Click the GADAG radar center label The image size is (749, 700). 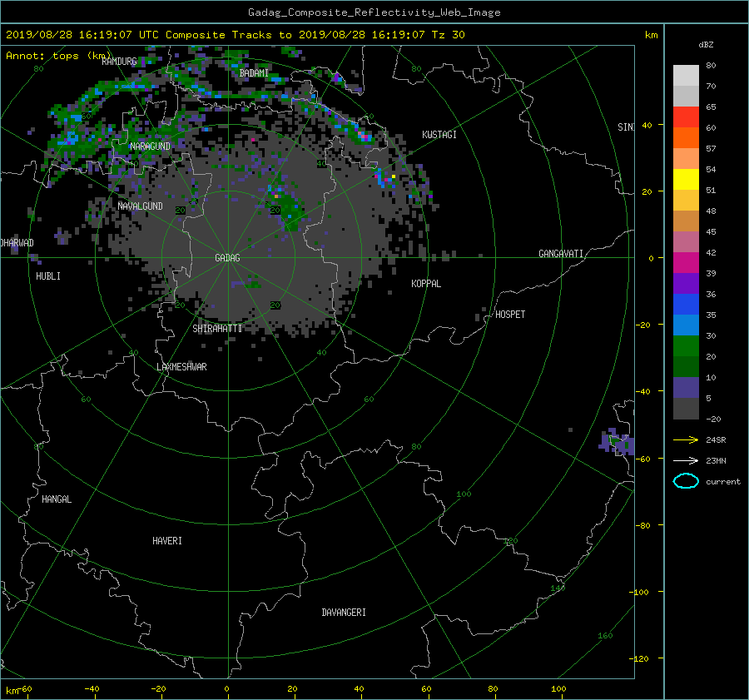tap(227, 258)
